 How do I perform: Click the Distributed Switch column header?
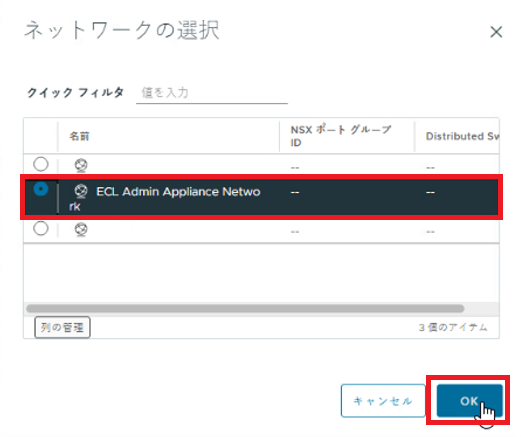pyautogui.click(x=462, y=136)
